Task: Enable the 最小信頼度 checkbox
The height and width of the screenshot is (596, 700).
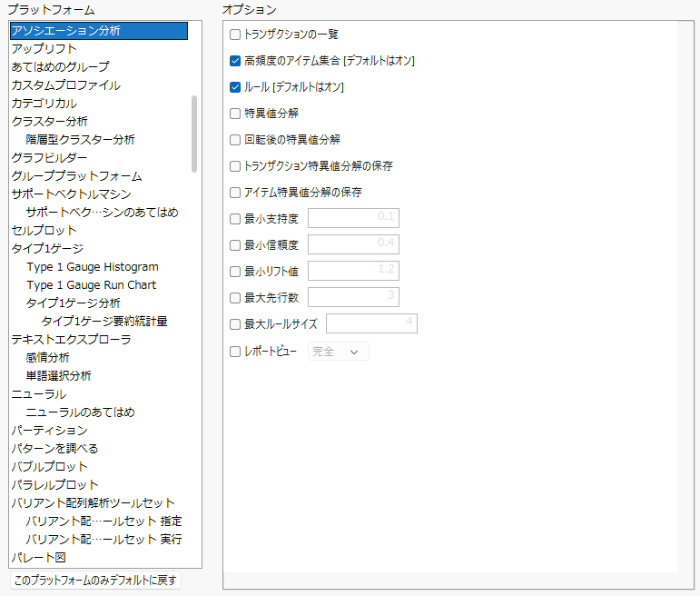Action: click(235, 245)
